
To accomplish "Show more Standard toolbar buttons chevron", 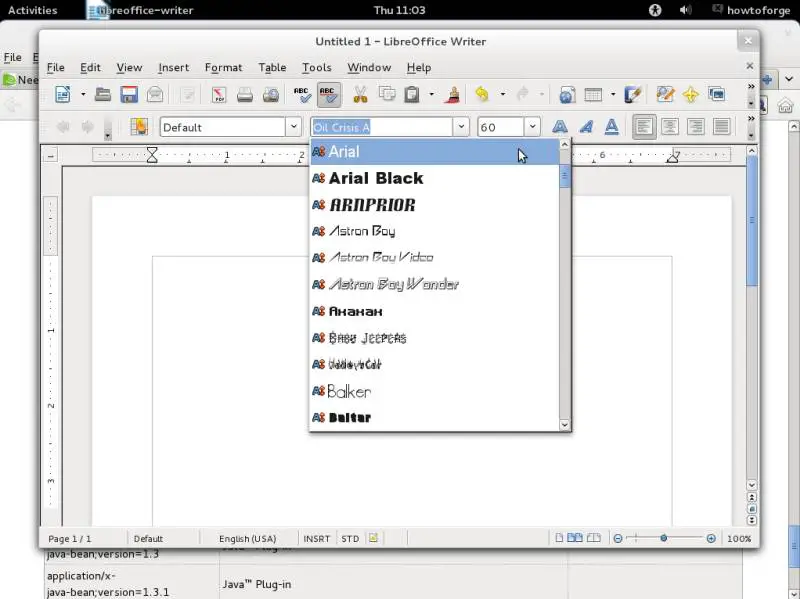I will [x=751, y=87].
